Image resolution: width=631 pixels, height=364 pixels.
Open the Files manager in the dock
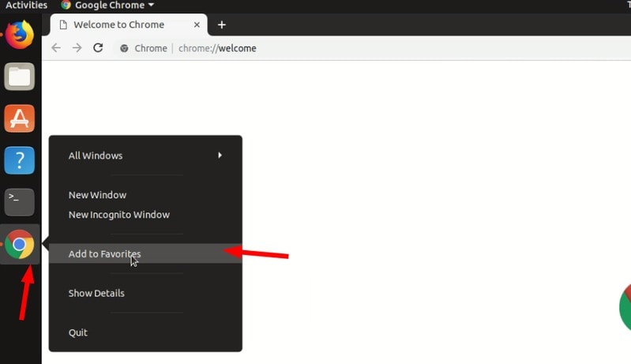coord(19,77)
